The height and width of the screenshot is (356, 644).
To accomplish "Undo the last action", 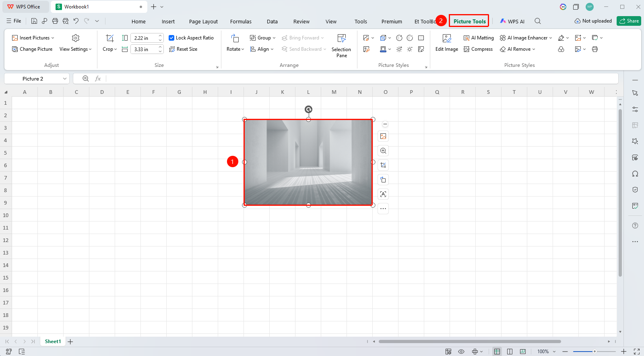I will [76, 21].
